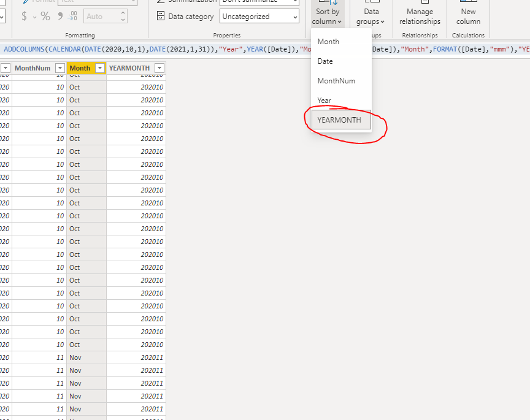Select the YEARMONTH column header
530x420 pixels.
click(x=129, y=68)
